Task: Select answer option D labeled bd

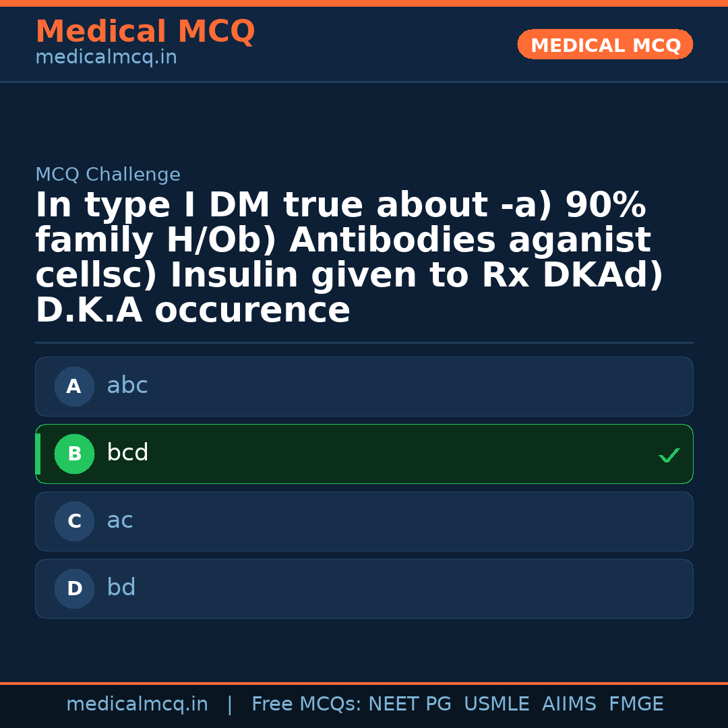Action: [364, 588]
